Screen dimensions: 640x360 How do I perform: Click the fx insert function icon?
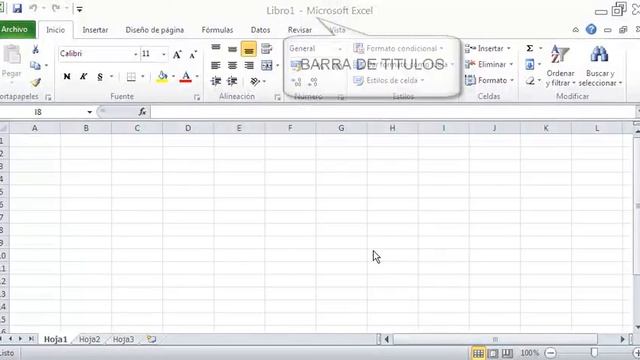(142, 112)
